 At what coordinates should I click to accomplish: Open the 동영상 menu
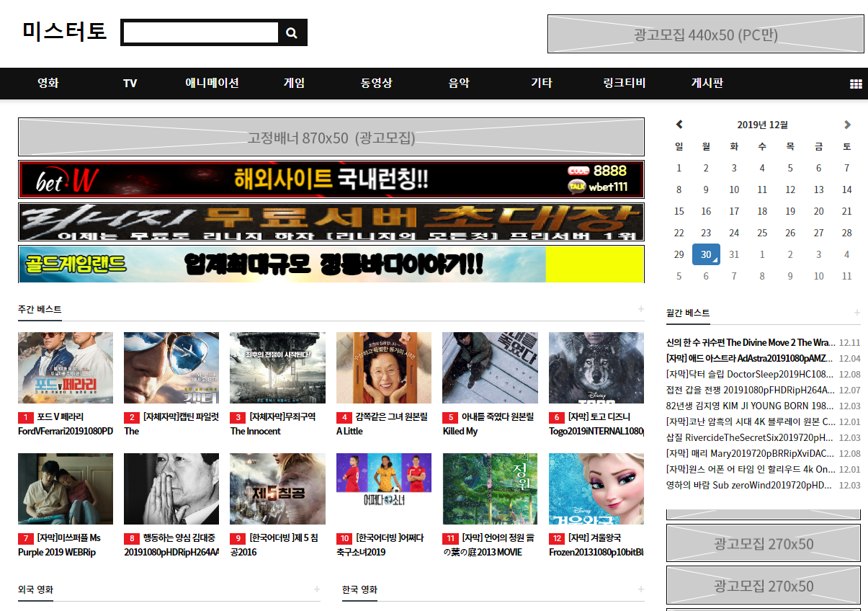(x=376, y=83)
